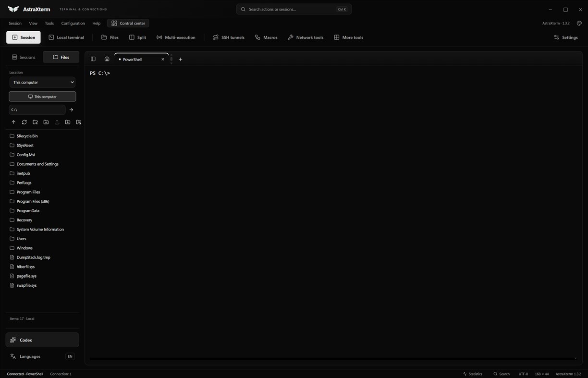Toggle the sidebar panel icon
This screenshot has height=378, width=588.
coord(93,59)
